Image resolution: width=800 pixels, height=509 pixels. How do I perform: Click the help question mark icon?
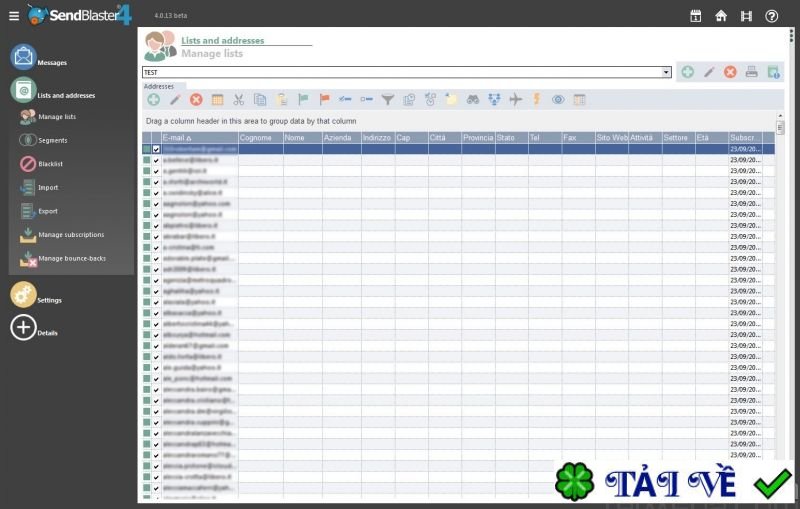[x=771, y=16]
